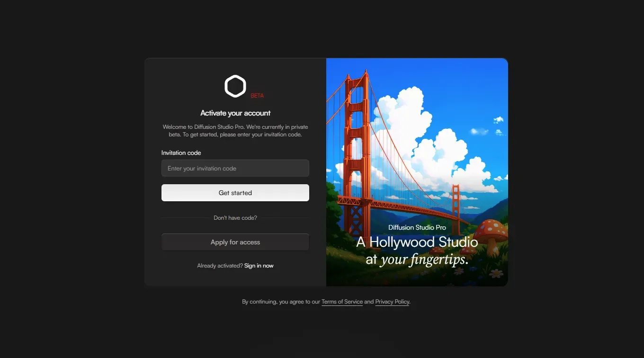Click the hexagon Diffusion Studio logo
The image size is (644, 358).
pyautogui.click(x=235, y=86)
